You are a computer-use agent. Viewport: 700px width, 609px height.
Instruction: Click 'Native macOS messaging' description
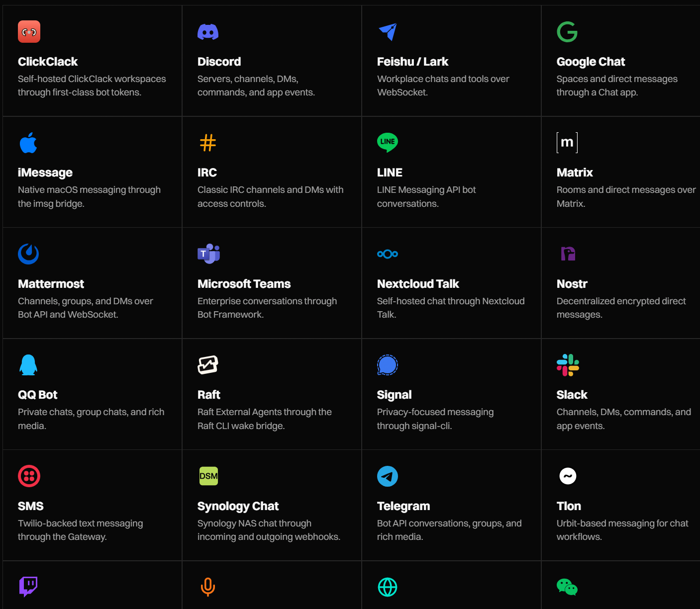tap(89, 196)
